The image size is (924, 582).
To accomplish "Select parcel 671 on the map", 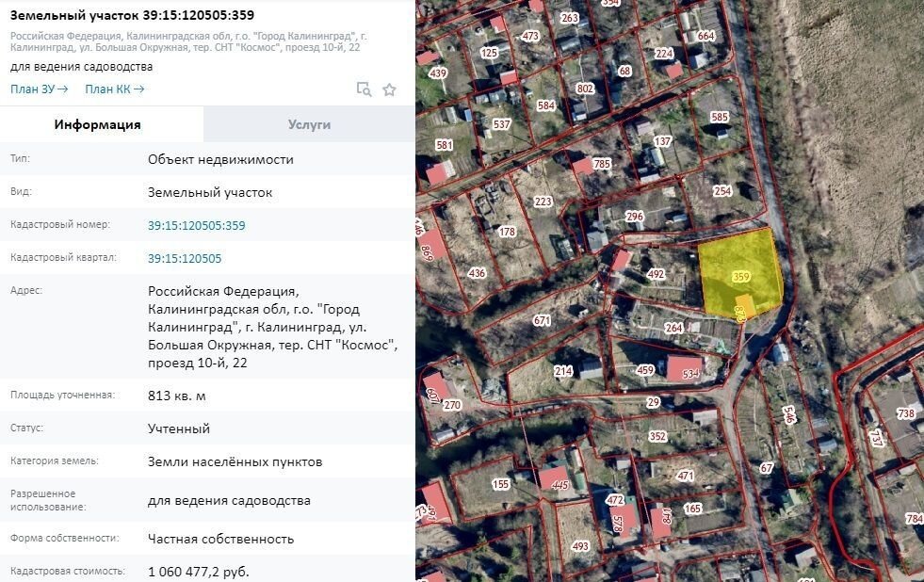I will 542,320.
